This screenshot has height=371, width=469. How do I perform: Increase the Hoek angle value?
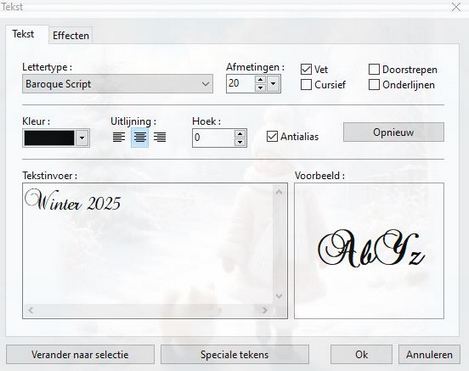240,134
